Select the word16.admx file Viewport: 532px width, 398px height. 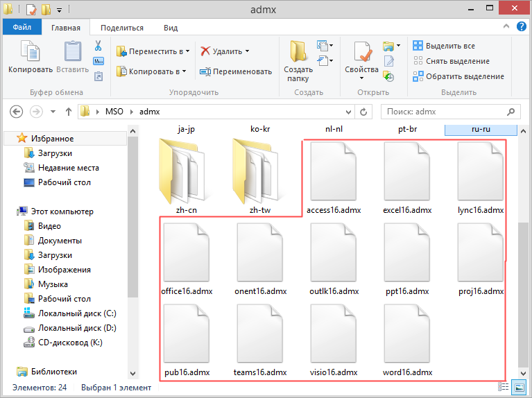click(x=407, y=340)
